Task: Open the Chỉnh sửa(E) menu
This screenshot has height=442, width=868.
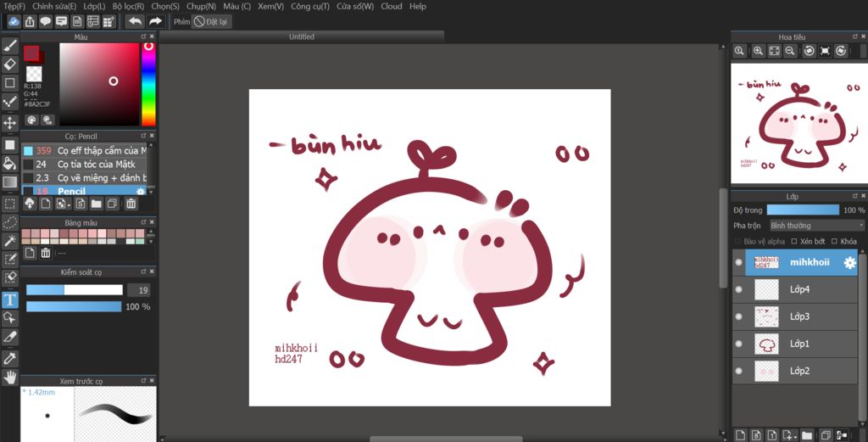Action: click(54, 6)
